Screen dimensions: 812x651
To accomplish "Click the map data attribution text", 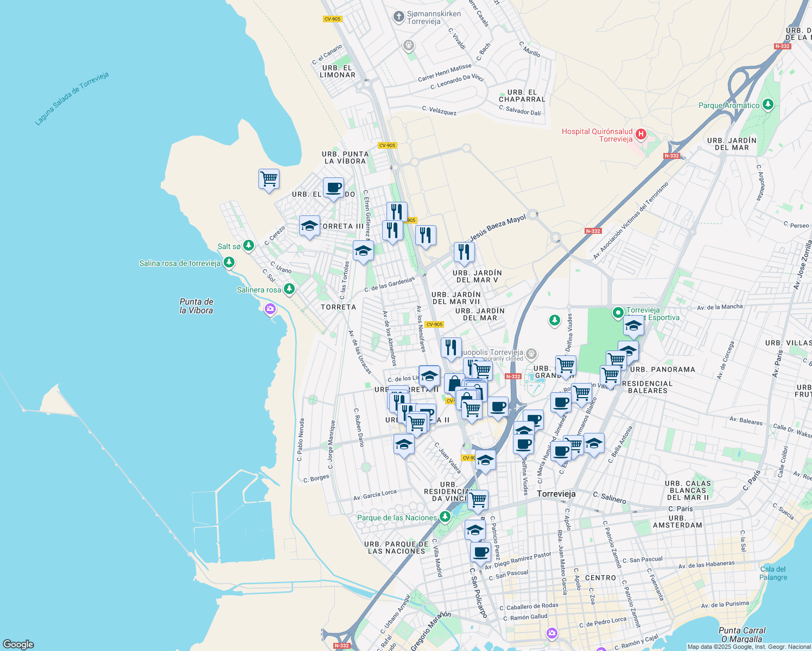I will [x=749, y=647].
